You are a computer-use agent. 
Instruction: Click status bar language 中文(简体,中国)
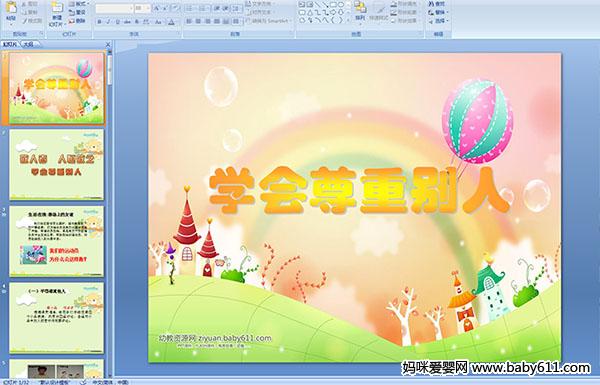tap(110, 382)
